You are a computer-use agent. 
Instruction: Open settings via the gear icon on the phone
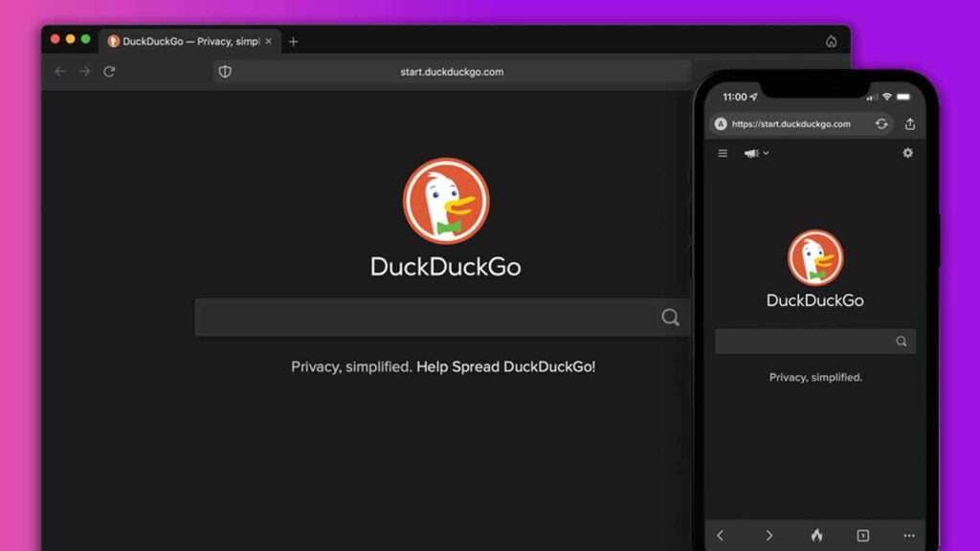click(907, 153)
